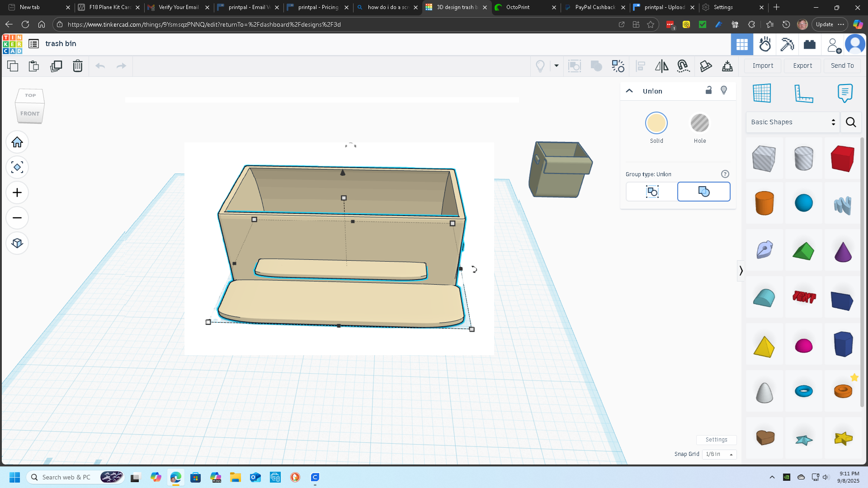The image size is (868, 488).
Task: Open Snap Grid dropdown
Action: [719, 454]
